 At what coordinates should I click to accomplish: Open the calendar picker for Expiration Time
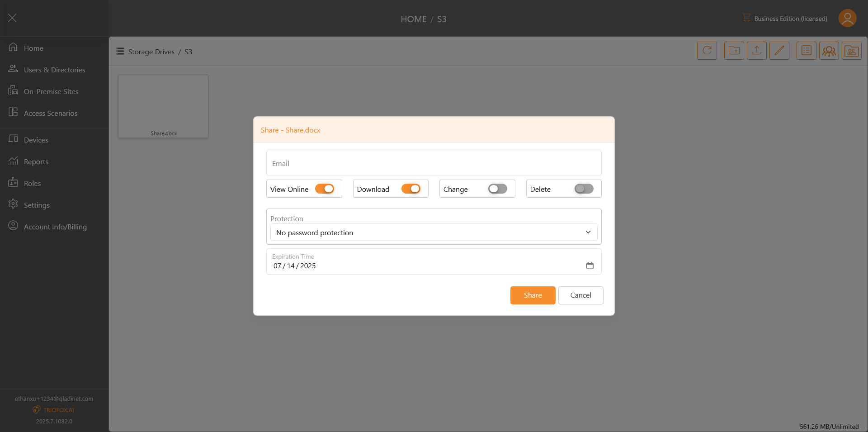pyautogui.click(x=590, y=266)
